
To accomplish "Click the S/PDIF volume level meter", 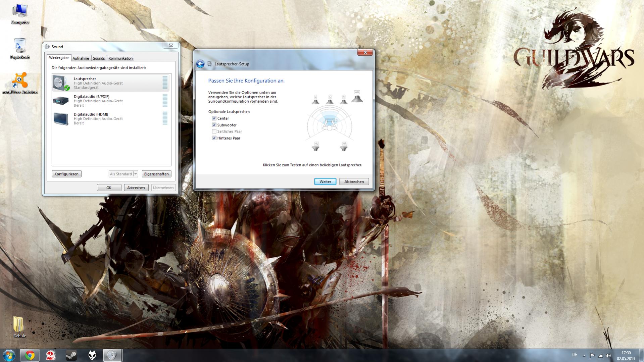I will (x=165, y=101).
